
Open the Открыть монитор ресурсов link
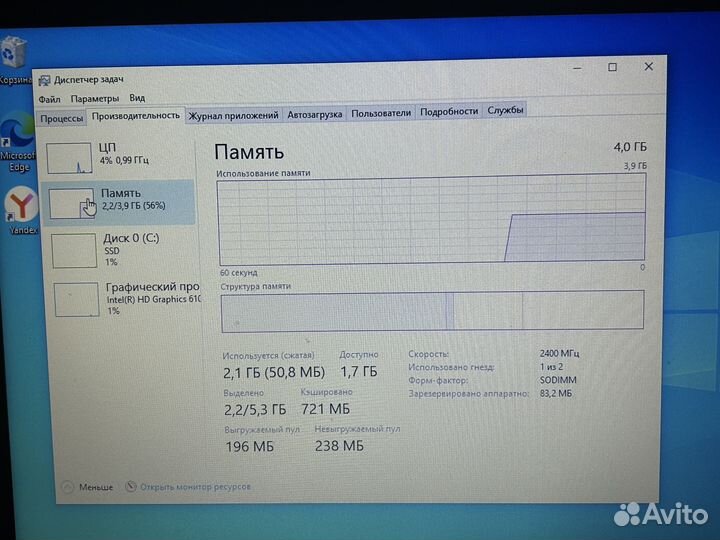tap(195, 487)
